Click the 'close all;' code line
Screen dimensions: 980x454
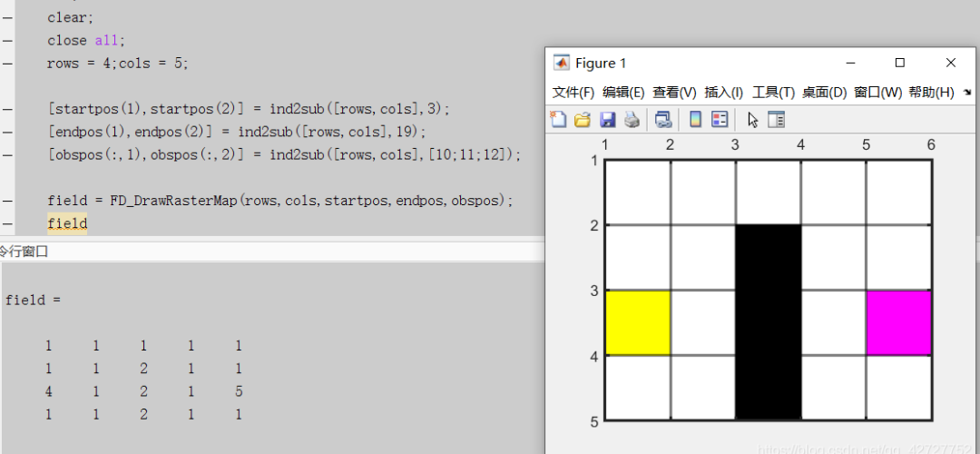(86, 40)
